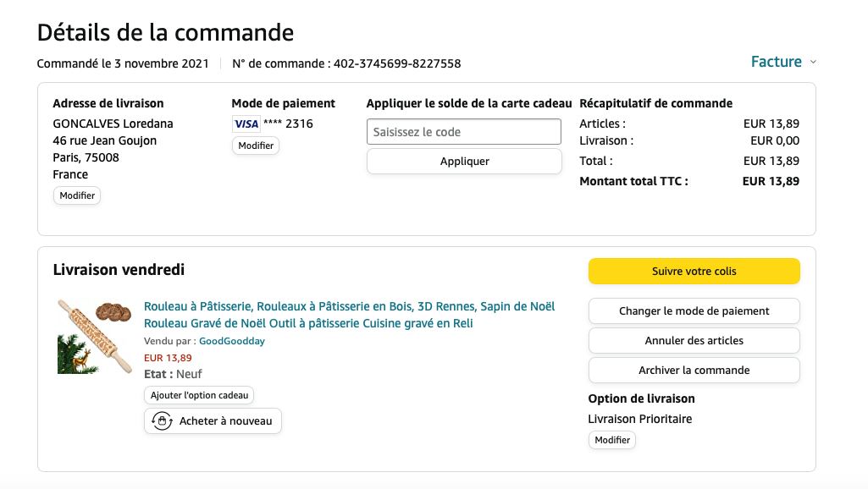Screen dimensions: 868x489
Task: Click Ajouter l'option cadeau button
Action: (x=199, y=395)
